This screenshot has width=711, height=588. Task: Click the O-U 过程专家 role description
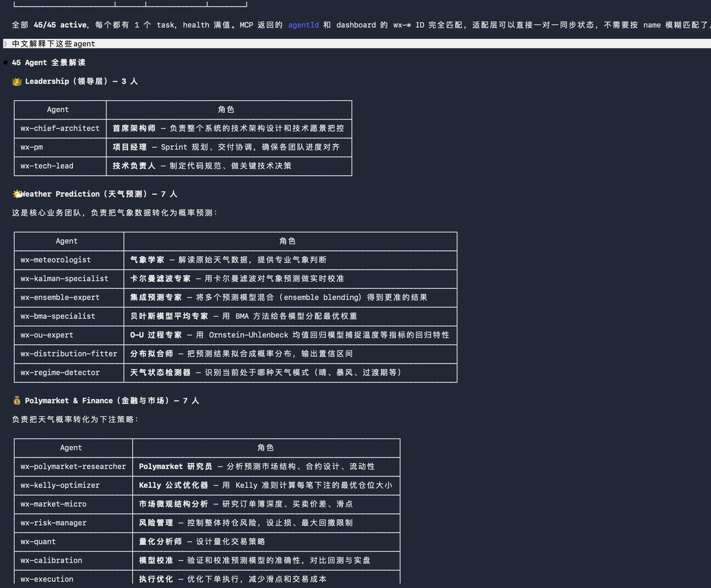(x=290, y=335)
